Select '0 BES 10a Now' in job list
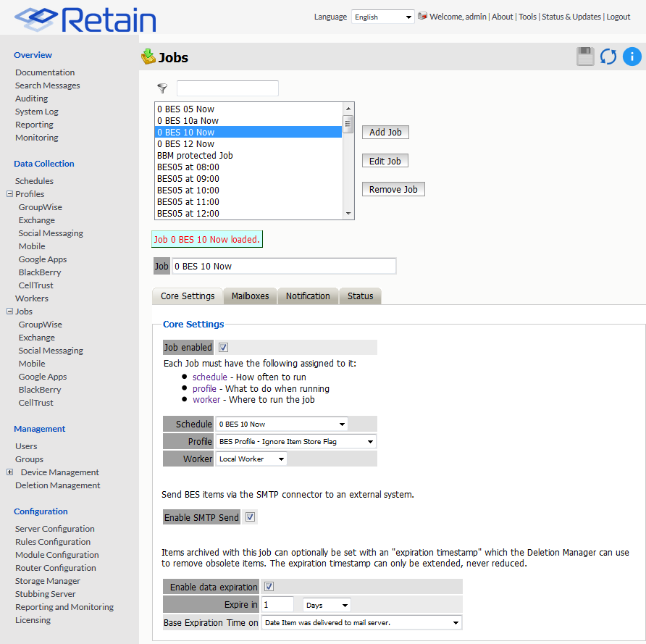This screenshot has height=644, width=646. click(x=248, y=121)
